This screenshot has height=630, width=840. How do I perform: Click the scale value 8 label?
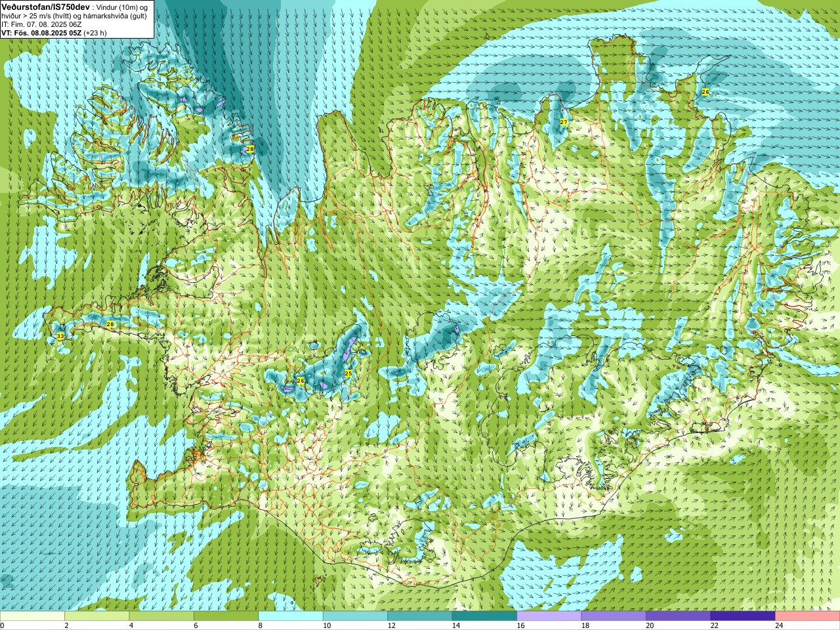[x=261, y=625]
